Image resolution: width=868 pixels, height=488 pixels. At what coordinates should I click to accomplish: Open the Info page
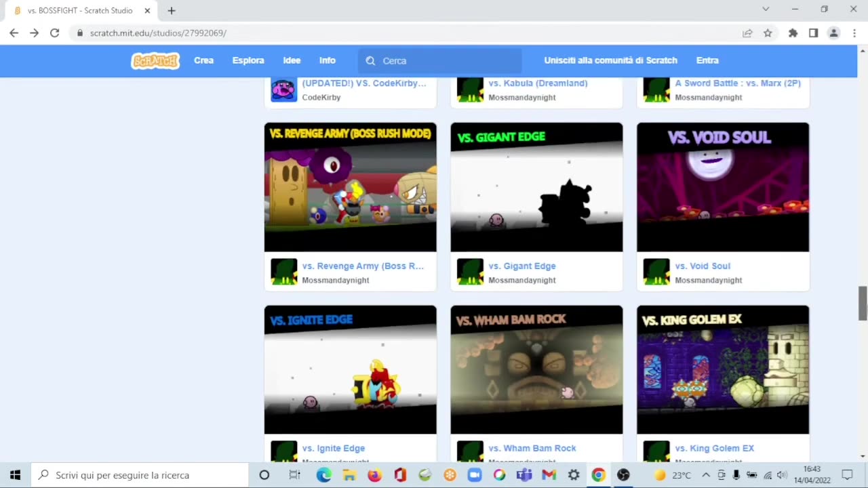click(x=328, y=60)
